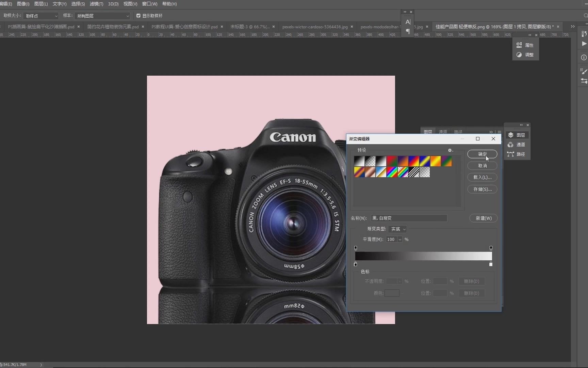This screenshot has height=368, width=588.
Task: Click the 名称 field containing 黑, 白渐变
Action: (x=409, y=218)
